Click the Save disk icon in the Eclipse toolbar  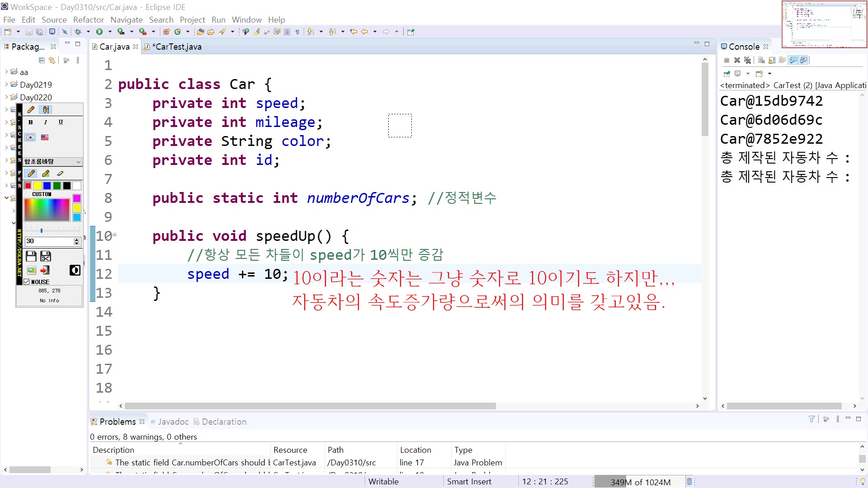[x=29, y=32]
